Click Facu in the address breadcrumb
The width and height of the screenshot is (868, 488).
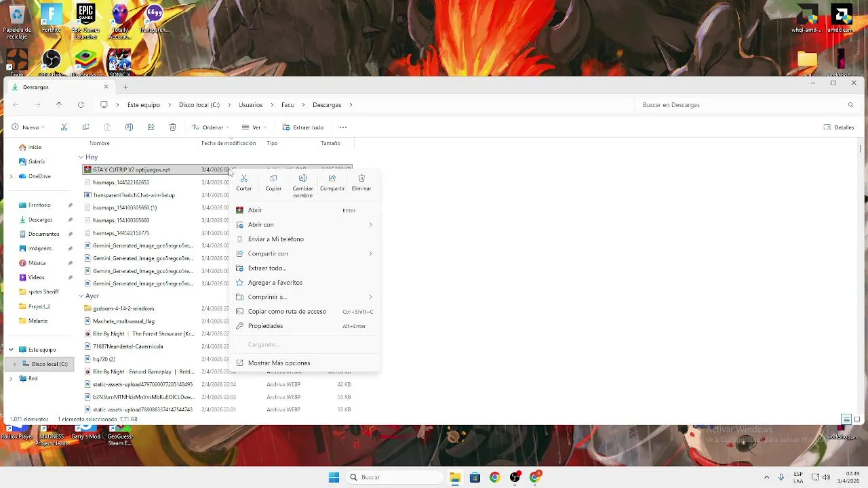[288, 105]
